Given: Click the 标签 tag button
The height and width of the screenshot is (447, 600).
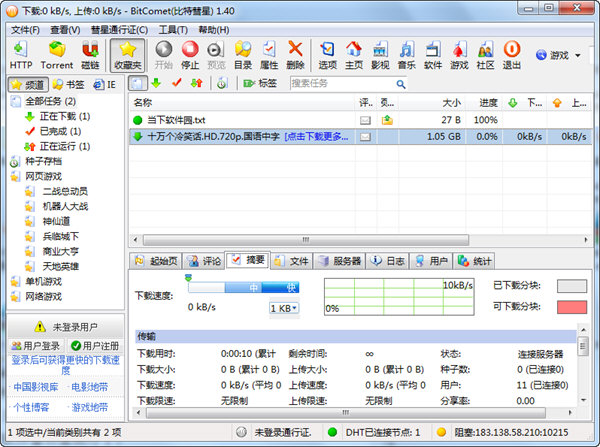Looking at the screenshot, I should coord(260,83).
